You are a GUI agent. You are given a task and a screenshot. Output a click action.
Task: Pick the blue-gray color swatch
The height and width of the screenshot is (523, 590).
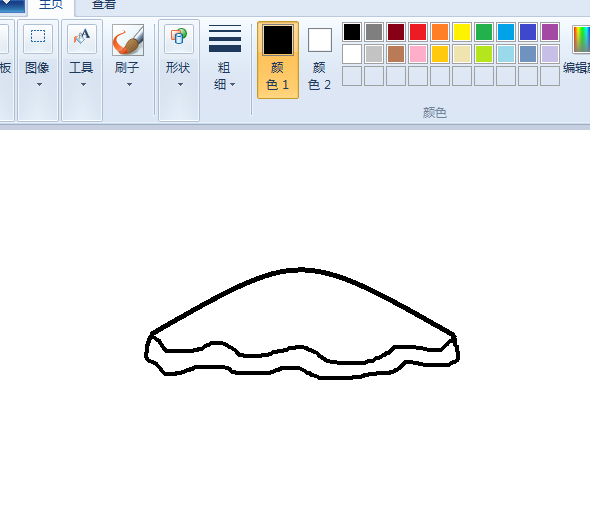(x=528, y=54)
